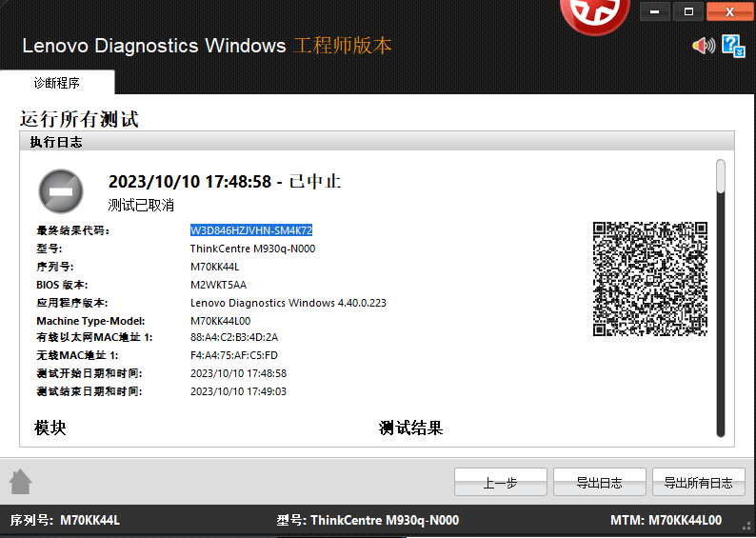Click the red Lenovo logo badge
The height and width of the screenshot is (538, 756).
coord(595,14)
